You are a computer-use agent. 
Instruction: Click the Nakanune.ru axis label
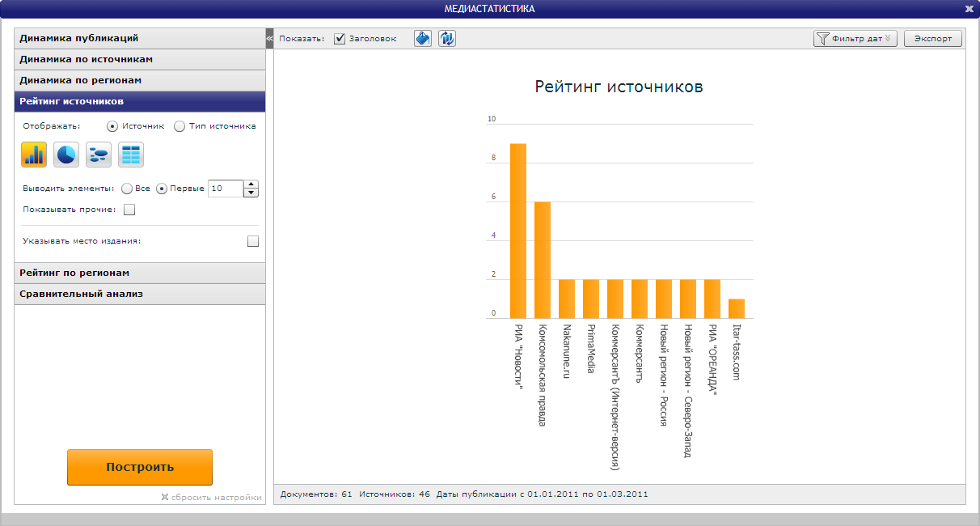pyautogui.click(x=567, y=352)
